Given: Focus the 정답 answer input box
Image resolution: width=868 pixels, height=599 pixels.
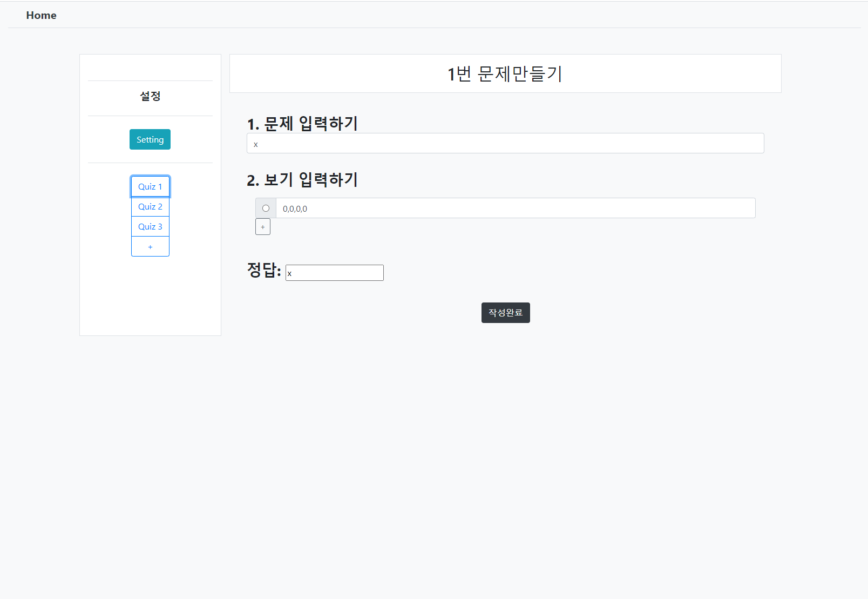Looking at the screenshot, I should point(335,273).
